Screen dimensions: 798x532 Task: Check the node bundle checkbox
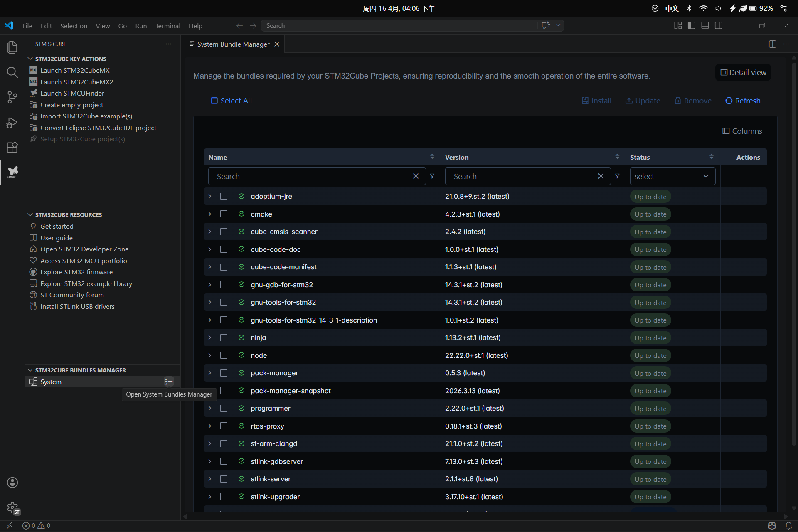pos(224,355)
